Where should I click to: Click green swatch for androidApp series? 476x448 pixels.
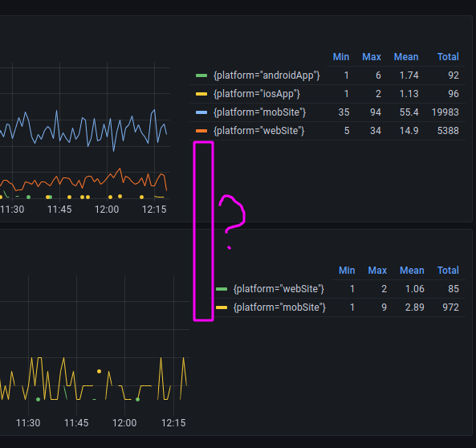pyautogui.click(x=201, y=75)
